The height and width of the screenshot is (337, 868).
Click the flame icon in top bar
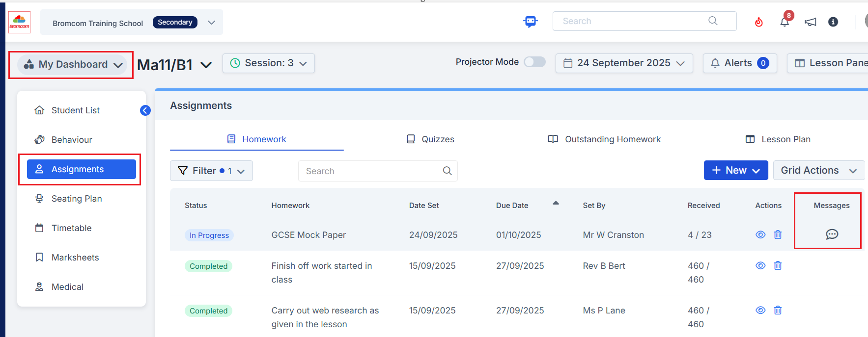(x=759, y=22)
